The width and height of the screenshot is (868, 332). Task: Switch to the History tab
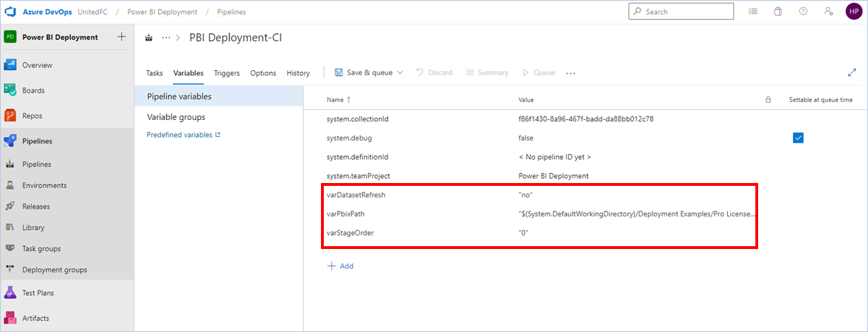(x=298, y=73)
